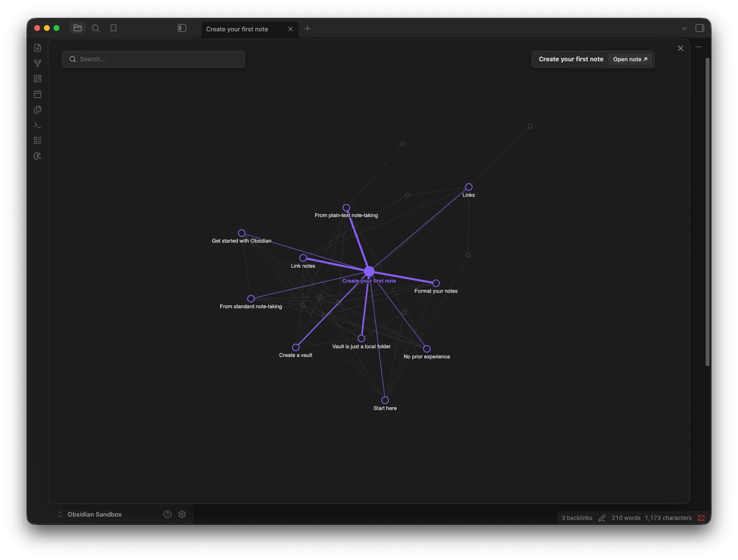Open the search icon in top bar
The width and height of the screenshot is (738, 560).
(96, 28)
